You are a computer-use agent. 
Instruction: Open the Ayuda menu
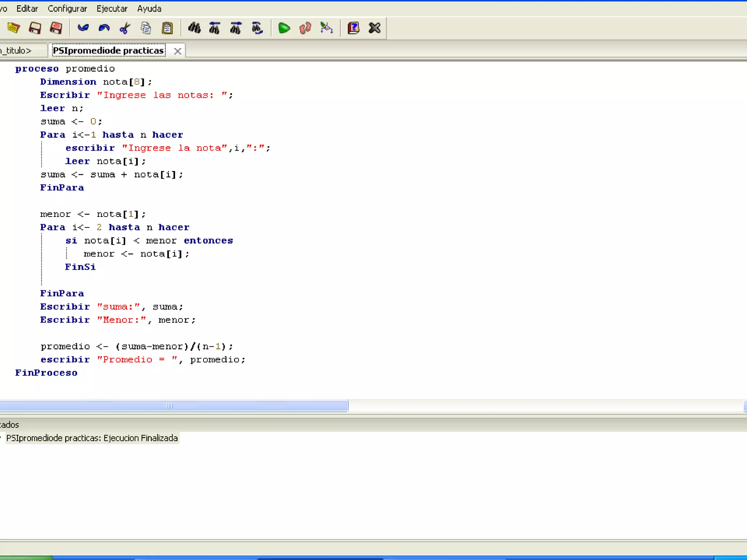[149, 8]
